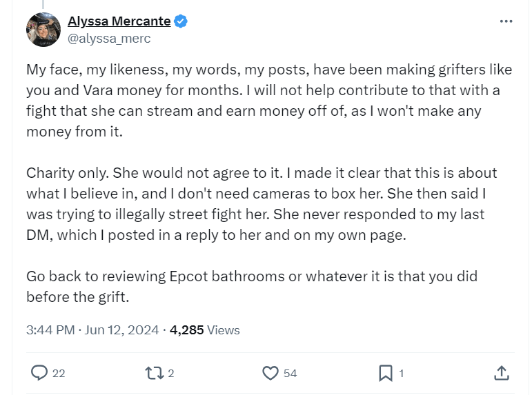This screenshot has width=532, height=395.
Task: Open the Alyssa Mercante display name link
Action: click(119, 21)
